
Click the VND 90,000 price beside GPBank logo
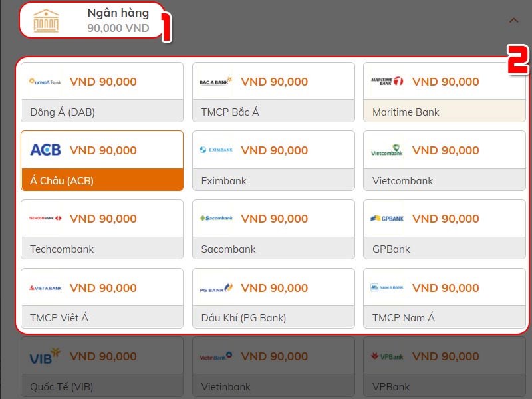(446, 219)
